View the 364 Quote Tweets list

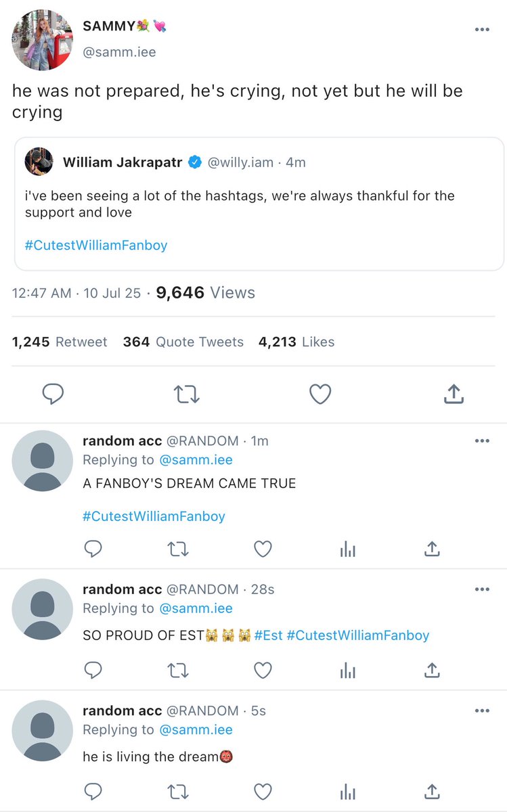coord(183,342)
